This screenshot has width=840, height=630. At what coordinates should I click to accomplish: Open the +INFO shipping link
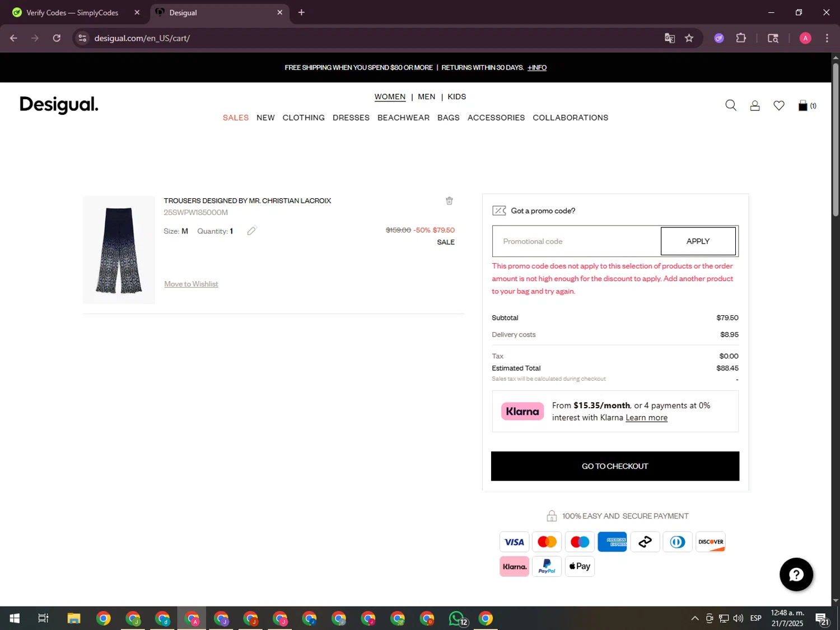(536, 67)
